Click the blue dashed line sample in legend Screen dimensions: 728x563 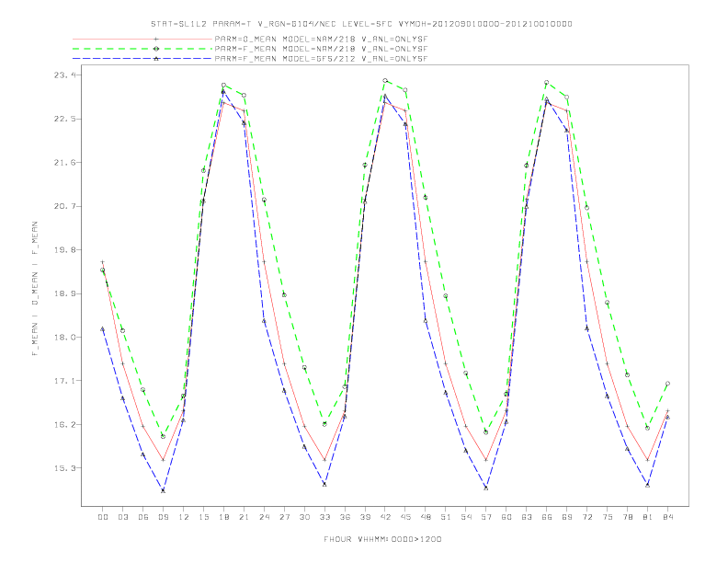pyautogui.click(x=142, y=59)
